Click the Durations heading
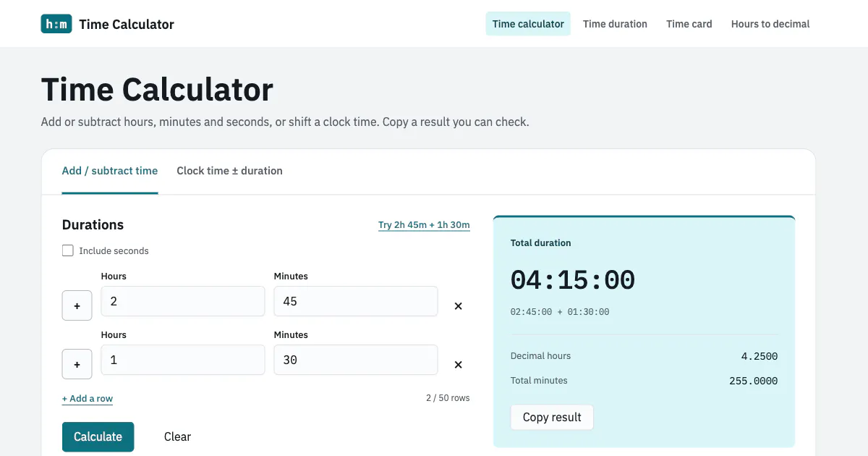The height and width of the screenshot is (456, 868). (x=93, y=225)
